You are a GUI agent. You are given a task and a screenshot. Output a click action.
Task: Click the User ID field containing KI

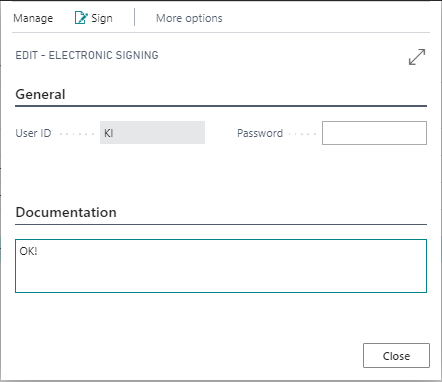click(x=152, y=133)
